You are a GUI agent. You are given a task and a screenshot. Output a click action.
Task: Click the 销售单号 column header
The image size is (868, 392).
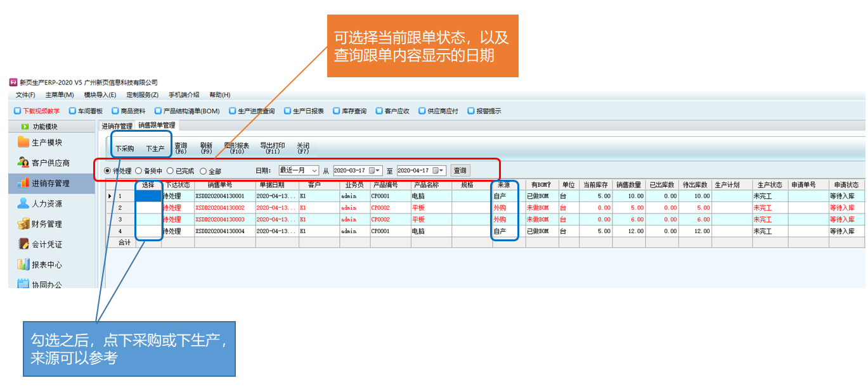click(x=224, y=185)
